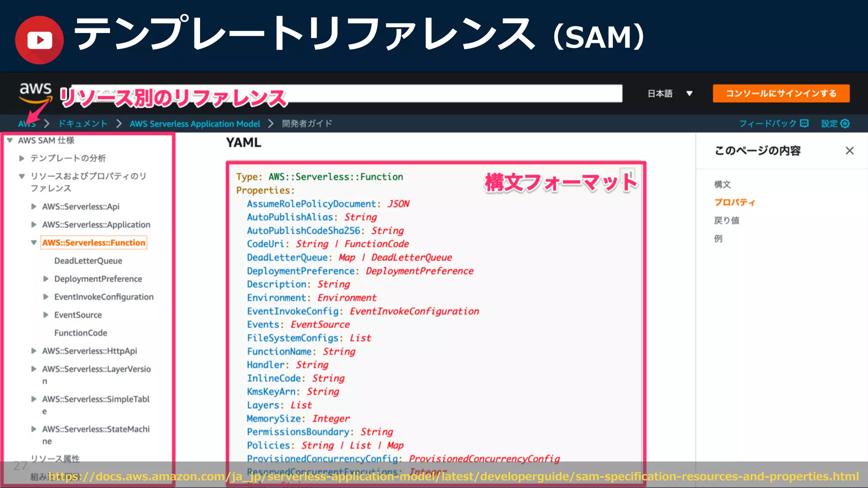Open ProvisionedConcurrencyConfig type link
Screen dimensions: 868x488
[x=484, y=459]
